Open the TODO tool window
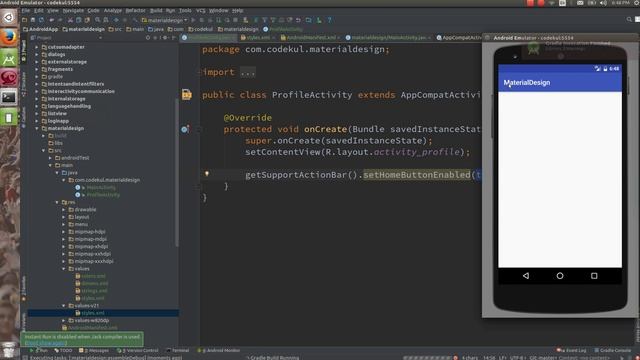640x360 pixels. (x=63, y=350)
